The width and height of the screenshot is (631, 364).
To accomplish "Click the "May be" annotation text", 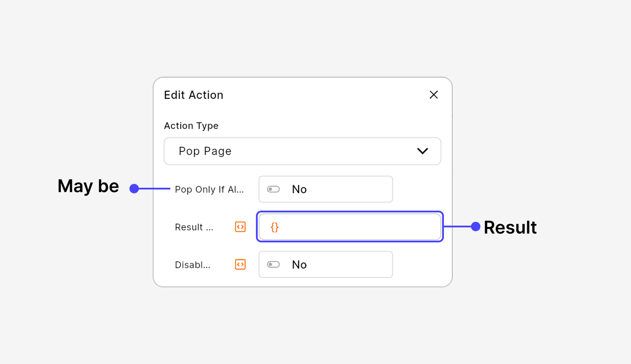I will pyautogui.click(x=88, y=186).
